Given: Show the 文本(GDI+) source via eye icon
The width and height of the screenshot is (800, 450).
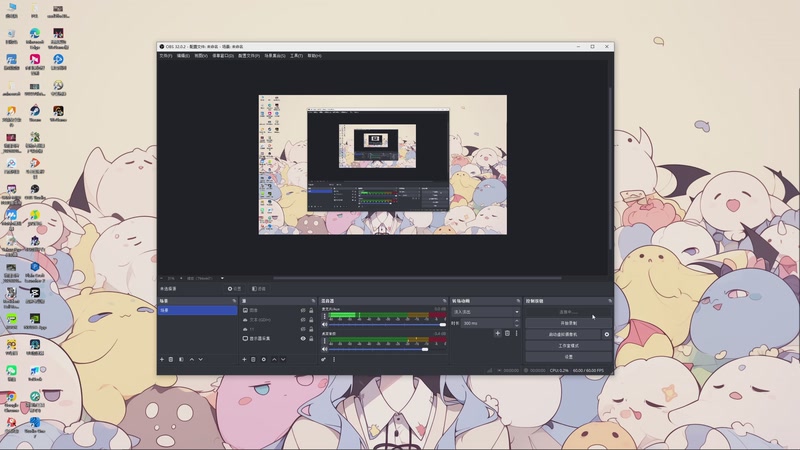Looking at the screenshot, I should pyautogui.click(x=303, y=320).
